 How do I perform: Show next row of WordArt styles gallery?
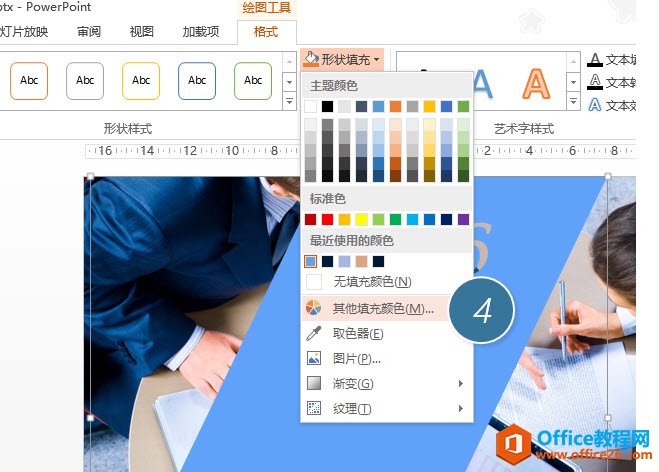click(573, 82)
